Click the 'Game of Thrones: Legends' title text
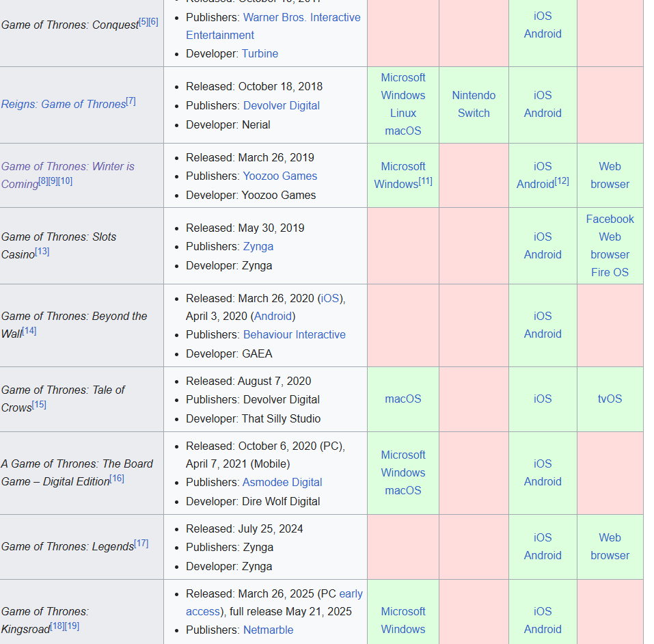Viewport: 654px width, 644px height. pyautogui.click(x=68, y=546)
